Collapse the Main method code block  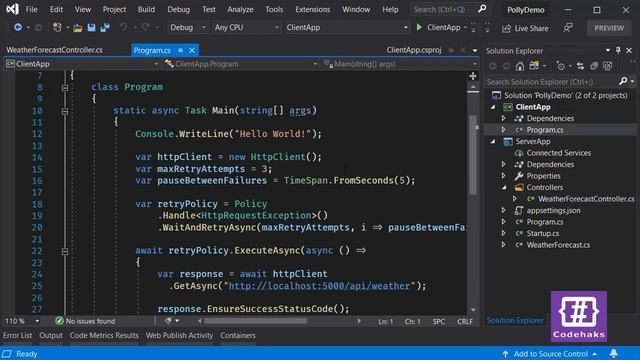click(x=64, y=111)
